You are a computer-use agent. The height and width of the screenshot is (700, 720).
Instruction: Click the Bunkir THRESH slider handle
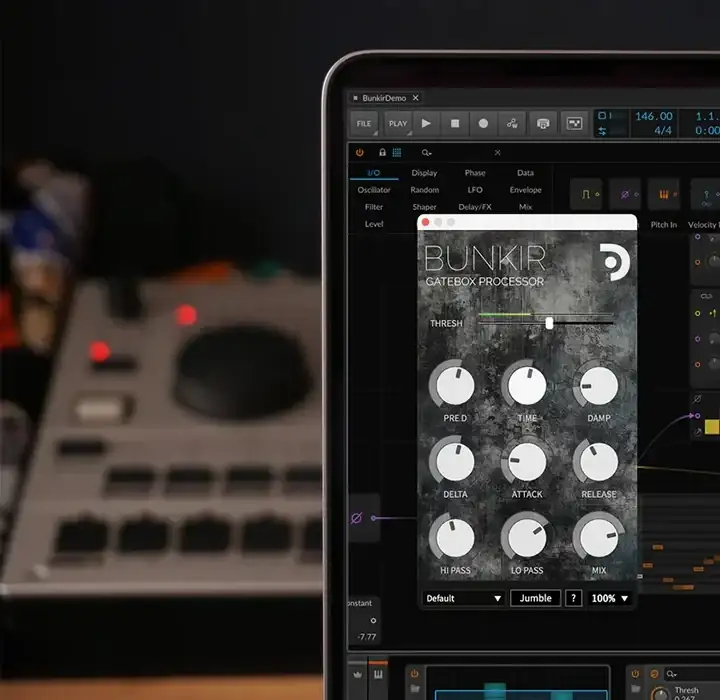point(549,323)
